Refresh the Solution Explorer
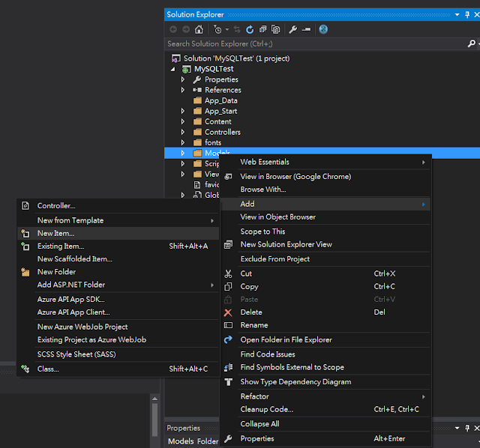480x448 pixels. coord(250,29)
